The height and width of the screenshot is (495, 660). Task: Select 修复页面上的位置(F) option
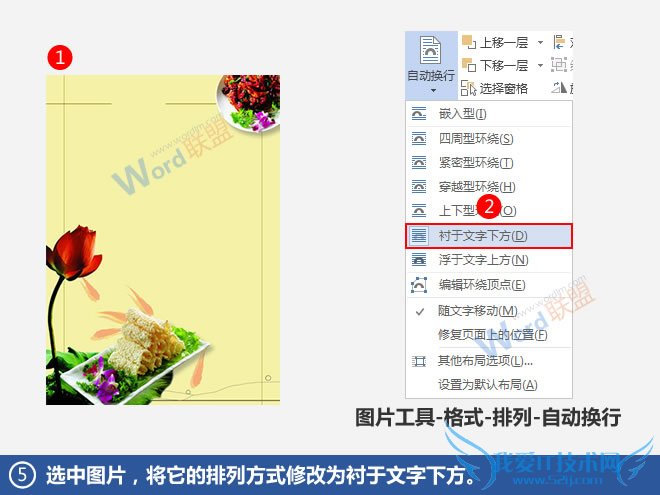tap(489, 335)
